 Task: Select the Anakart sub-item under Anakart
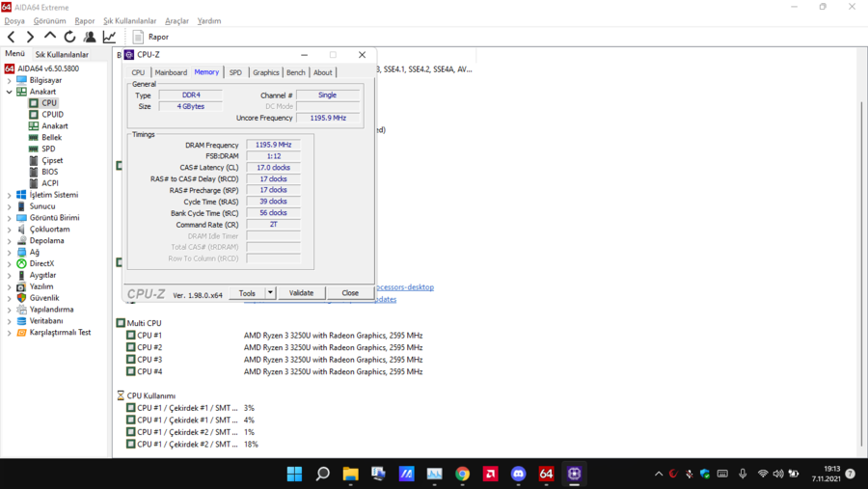point(55,125)
